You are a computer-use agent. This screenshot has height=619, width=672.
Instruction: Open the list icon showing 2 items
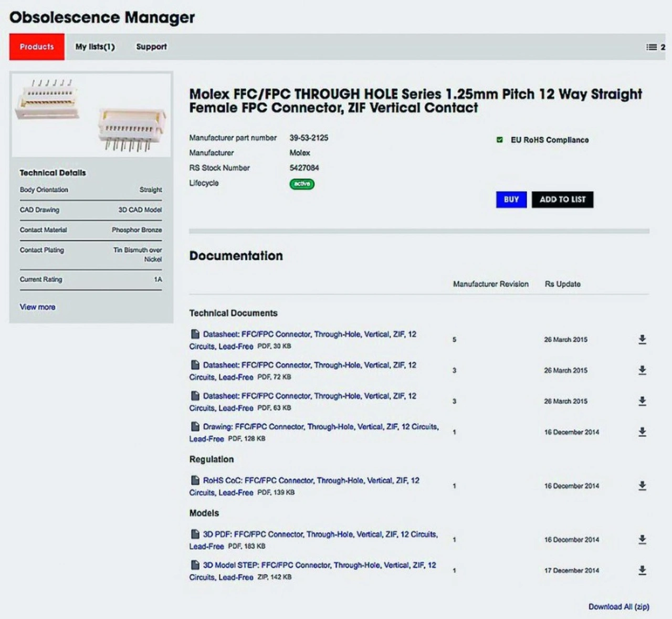point(656,47)
